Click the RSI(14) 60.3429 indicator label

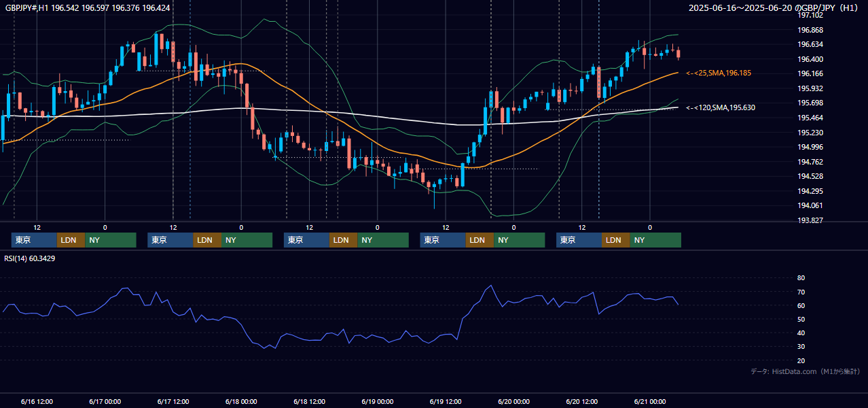point(30,258)
